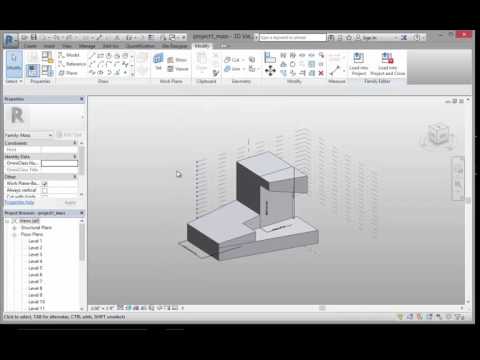The width and height of the screenshot is (480, 360).
Task: Close the Project Browser panel
Action: (82, 213)
